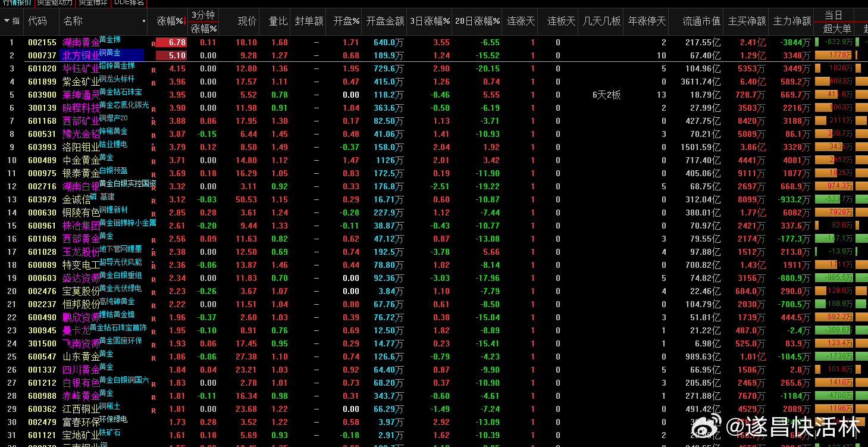Select the 曼卡龙 stock name
The width and height of the screenshot is (868, 447).
(76, 330)
